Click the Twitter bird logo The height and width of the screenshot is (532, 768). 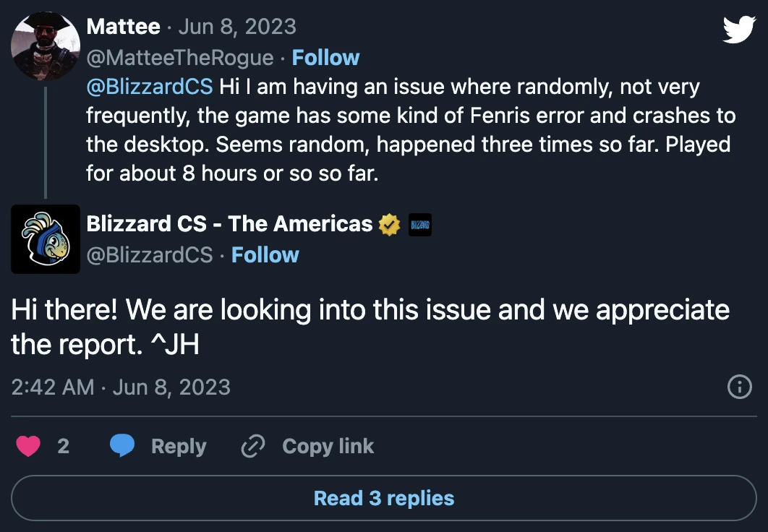(x=739, y=27)
